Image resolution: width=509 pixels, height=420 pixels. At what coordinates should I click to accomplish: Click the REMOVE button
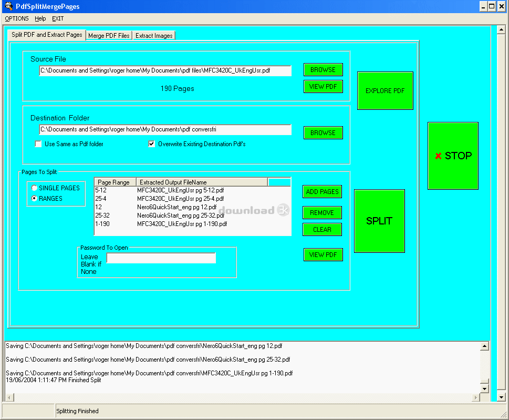(322, 213)
